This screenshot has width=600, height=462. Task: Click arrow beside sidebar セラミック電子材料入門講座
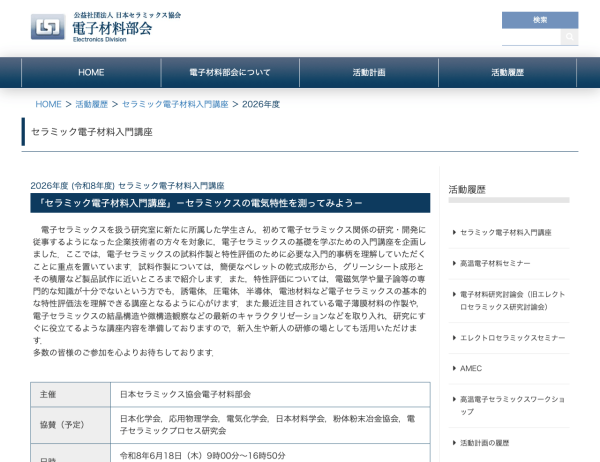[x=453, y=232]
